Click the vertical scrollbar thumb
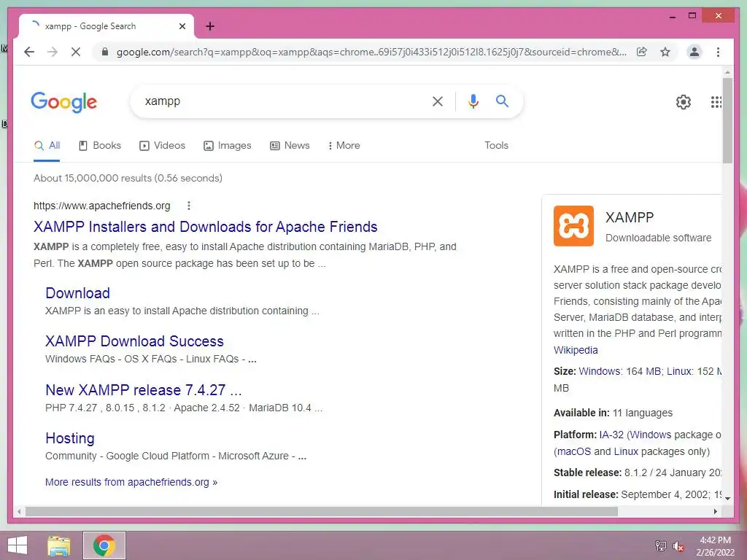Image resolution: width=747 pixels, height=560 pixels. tap(727, 120)
